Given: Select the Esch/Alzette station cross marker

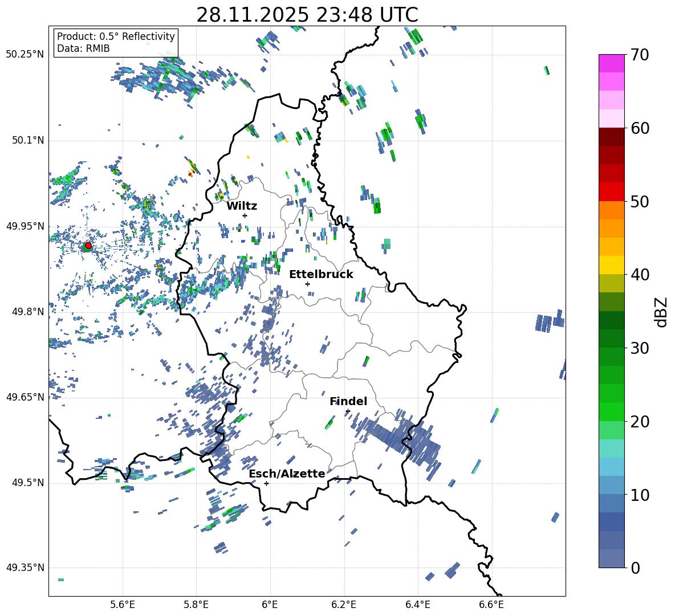Looking at the screenshot, I should [x=266, y=483].
